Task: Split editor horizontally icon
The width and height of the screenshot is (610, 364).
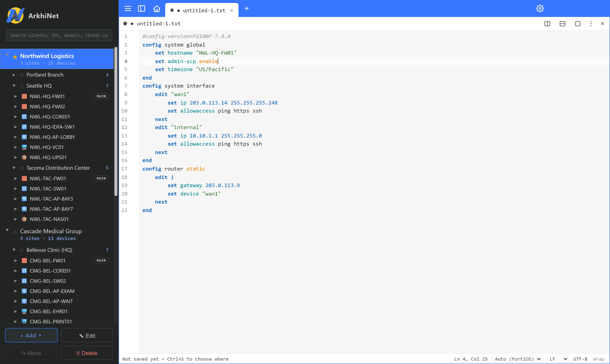Action: click(x=562, y=23)
